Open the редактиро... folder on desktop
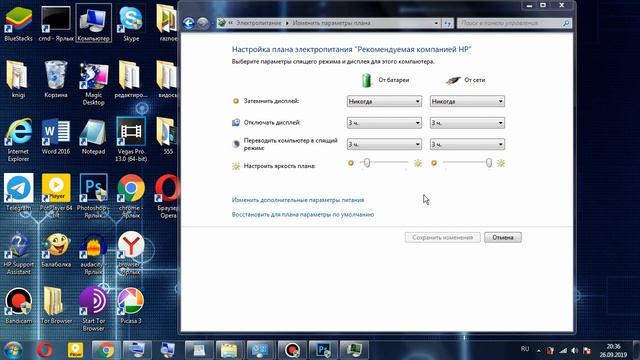The width and height of the screenshot is (640, 360). (131, 79)
